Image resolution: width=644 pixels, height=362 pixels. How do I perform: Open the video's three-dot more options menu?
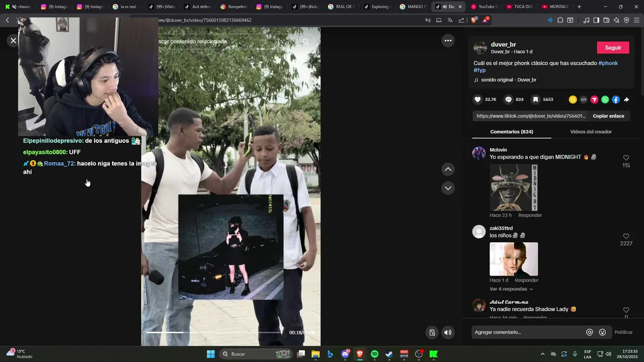point(448,41)
